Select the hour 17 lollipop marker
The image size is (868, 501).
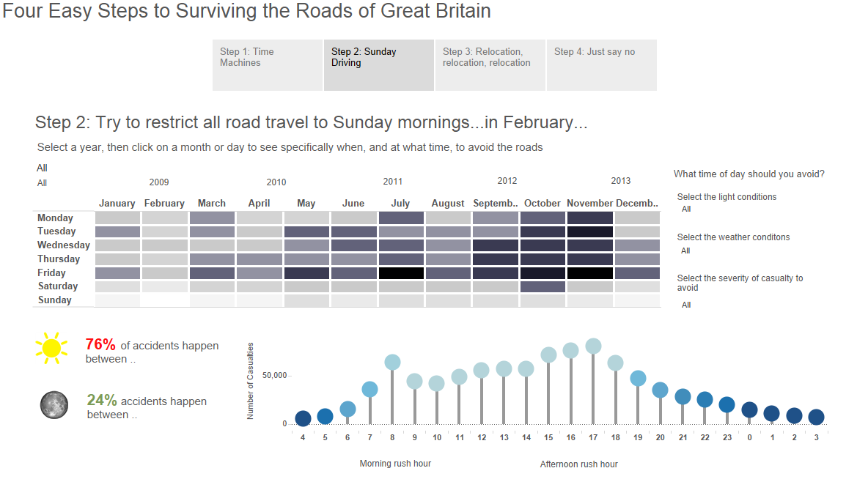[594, 346]
